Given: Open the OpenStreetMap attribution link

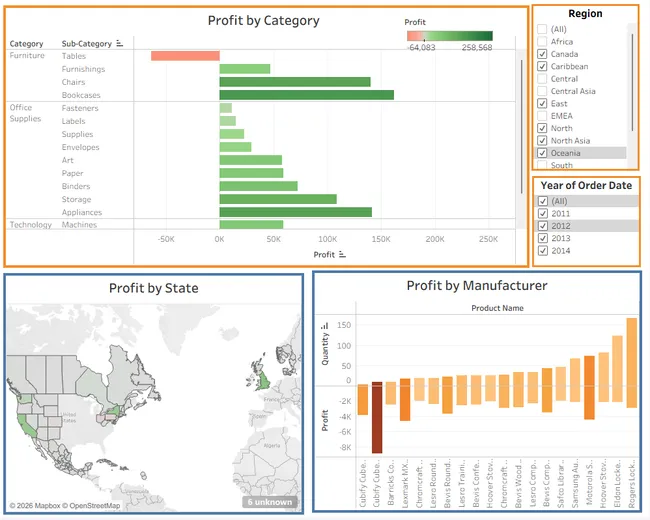Looking at the screenshot, I should point(91,505).
